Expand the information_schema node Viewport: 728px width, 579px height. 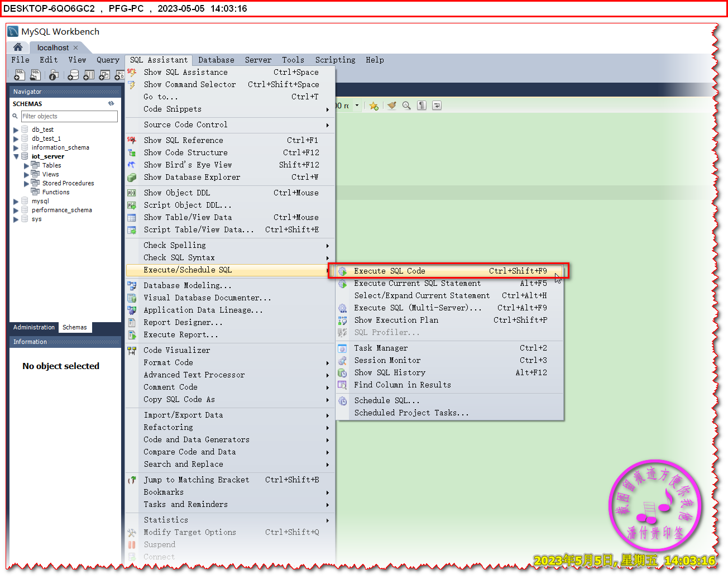pos(16,147)
